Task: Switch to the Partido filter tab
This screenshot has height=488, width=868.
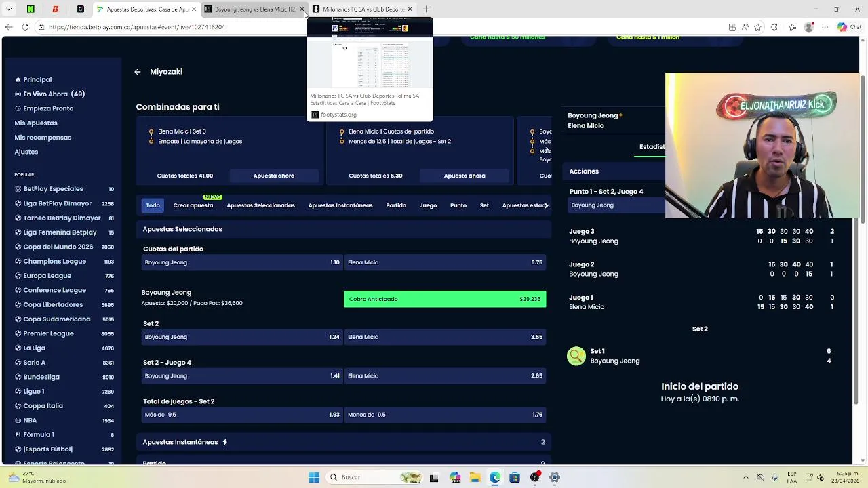Action: pos(396,205)
